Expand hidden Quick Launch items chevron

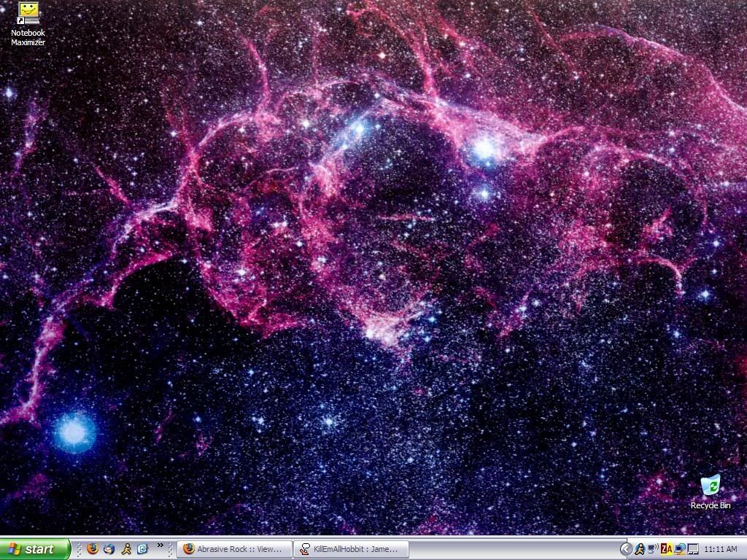tap(160, 545)
